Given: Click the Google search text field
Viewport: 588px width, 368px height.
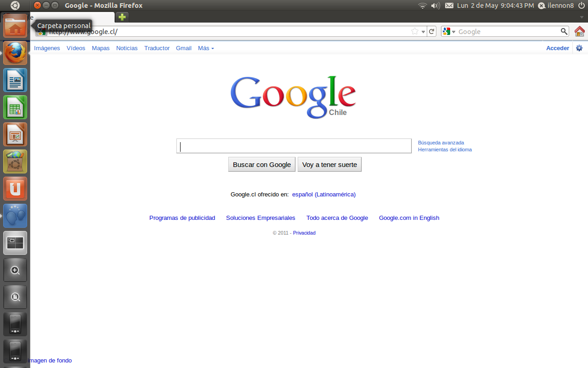Looking at the screenshot, I should tap(294, 146).
